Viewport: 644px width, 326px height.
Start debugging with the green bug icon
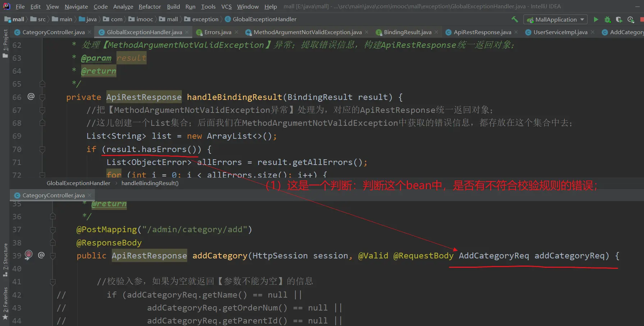click(x=607, y=19)
